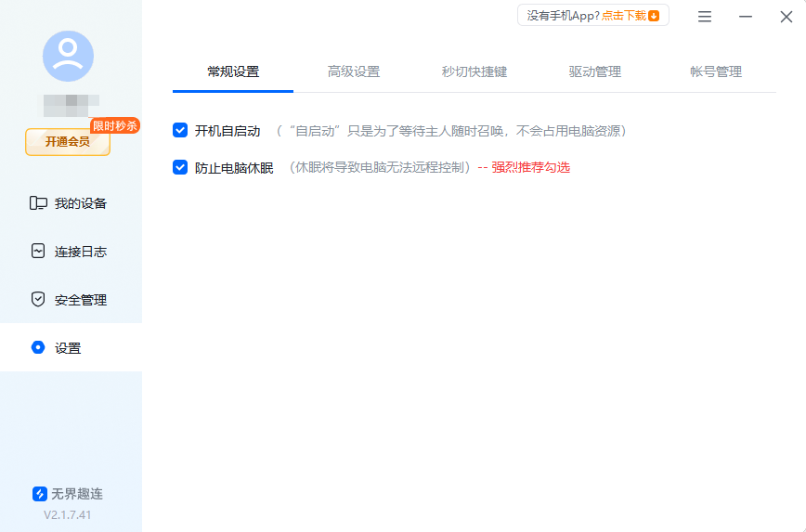Click the 点击下载 link

[x=623, y=16]
